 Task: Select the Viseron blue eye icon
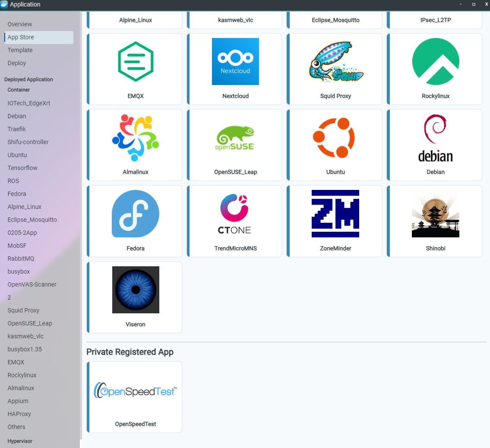[x=136, y=290]
